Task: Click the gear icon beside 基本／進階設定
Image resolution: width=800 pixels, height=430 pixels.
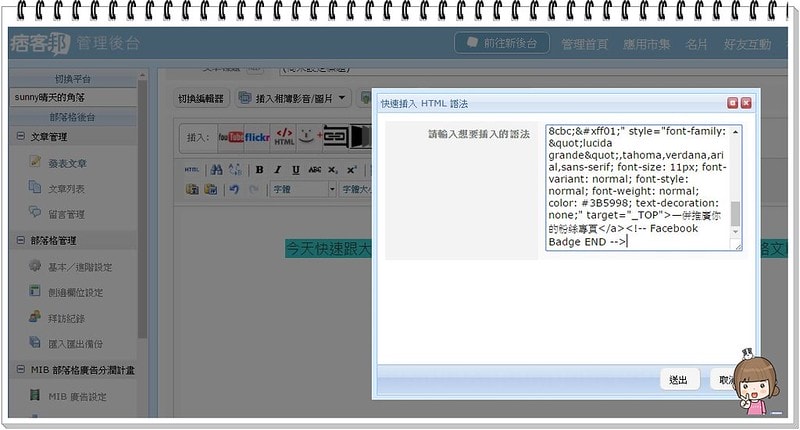Action: (35, 265)
